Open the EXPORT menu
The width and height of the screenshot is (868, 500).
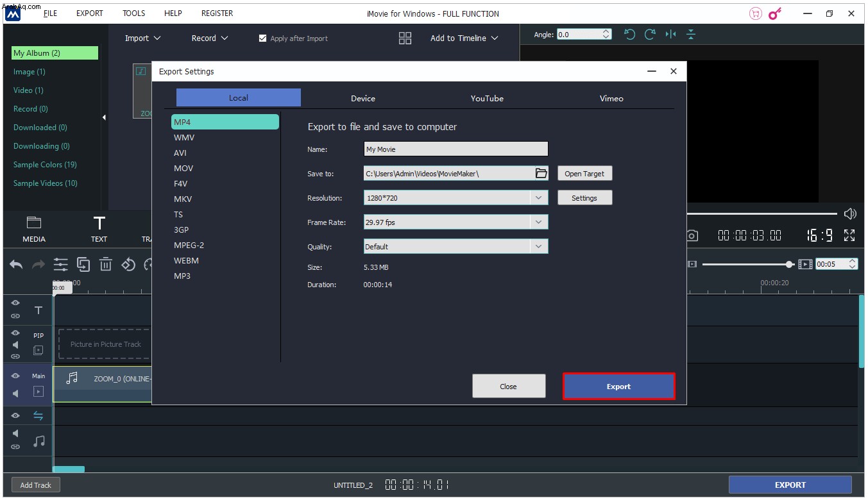click(90, 13)
